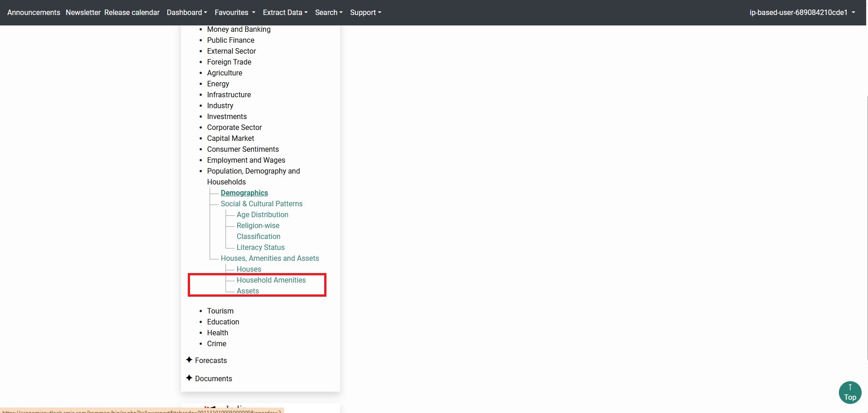Open the Extract Data dropdown

(x=285, y=13)
